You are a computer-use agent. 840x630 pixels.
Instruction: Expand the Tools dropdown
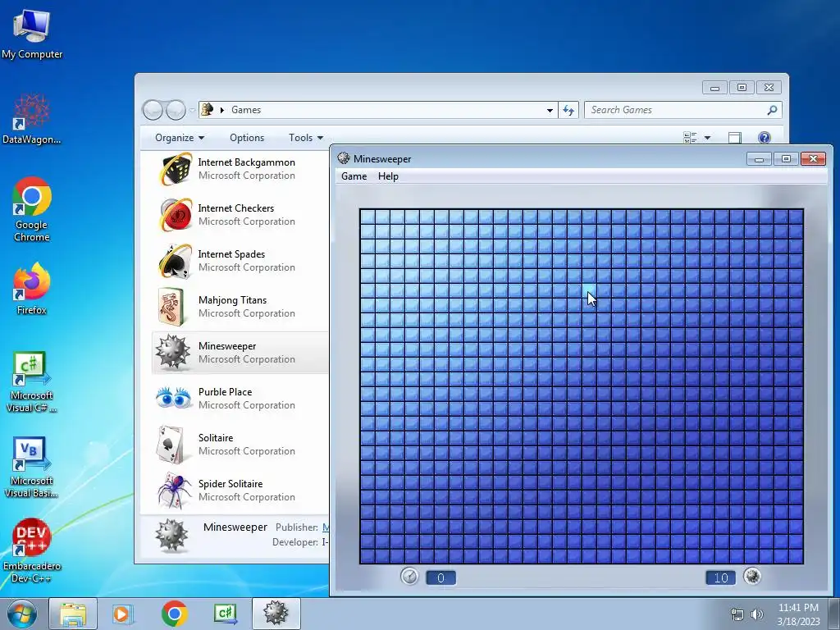pos(306,138)
